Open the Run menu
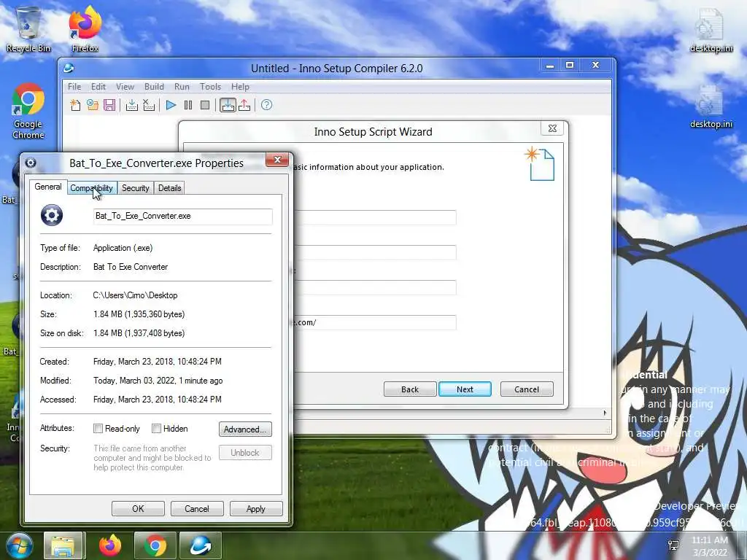 pos(182,87)
